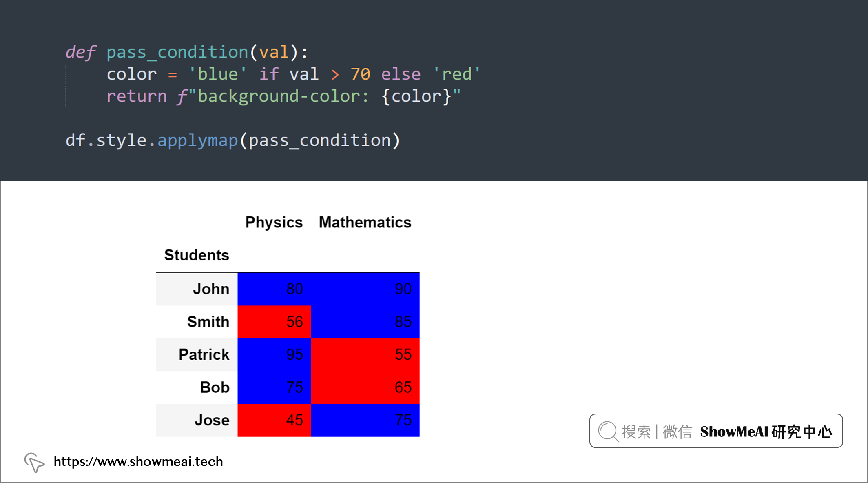
Task: Click the cursor arrow icon beside the URL
Action: point(34,462)
